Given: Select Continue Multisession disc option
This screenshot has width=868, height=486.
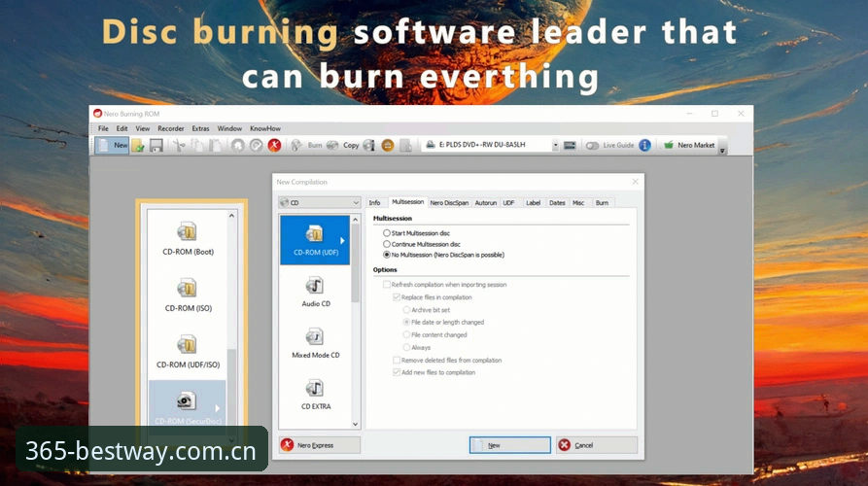Looking at the screenshot, I should pos(422,244).
